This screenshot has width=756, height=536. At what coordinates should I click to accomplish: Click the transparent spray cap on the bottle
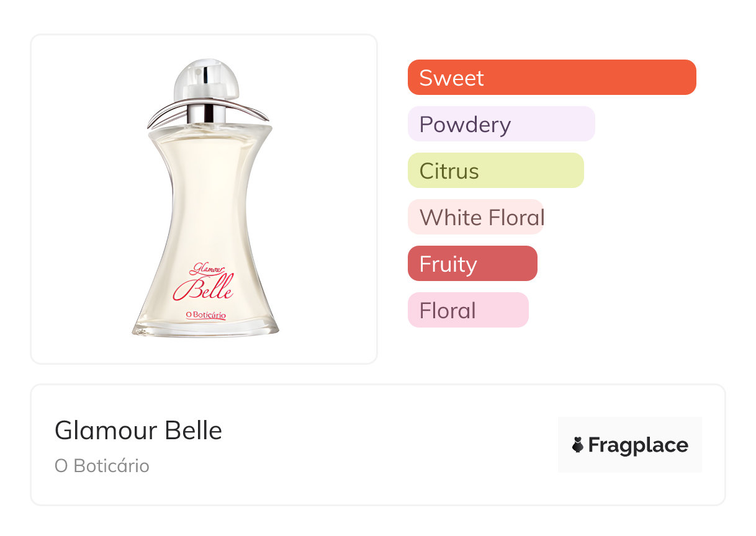pos(205,79)
